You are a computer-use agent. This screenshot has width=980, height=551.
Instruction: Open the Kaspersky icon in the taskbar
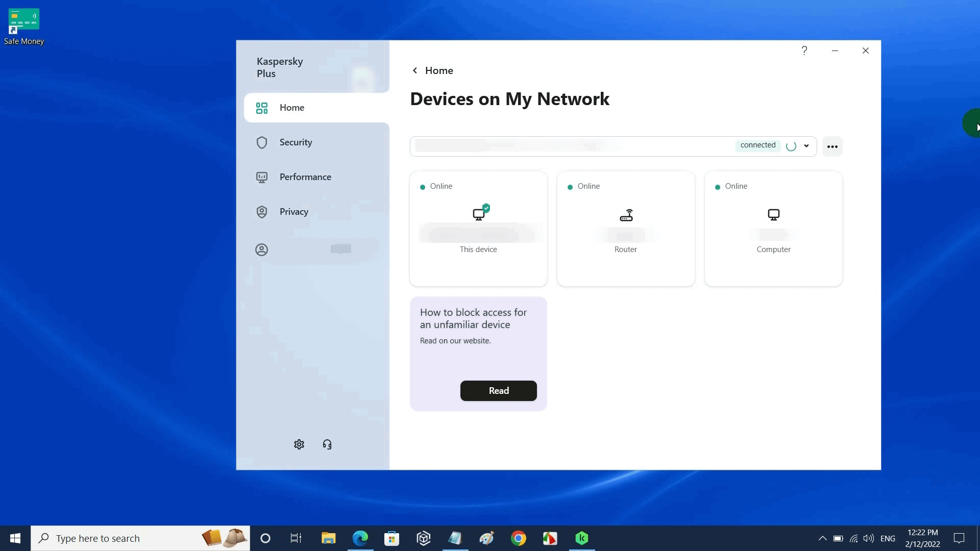[582, 538]
